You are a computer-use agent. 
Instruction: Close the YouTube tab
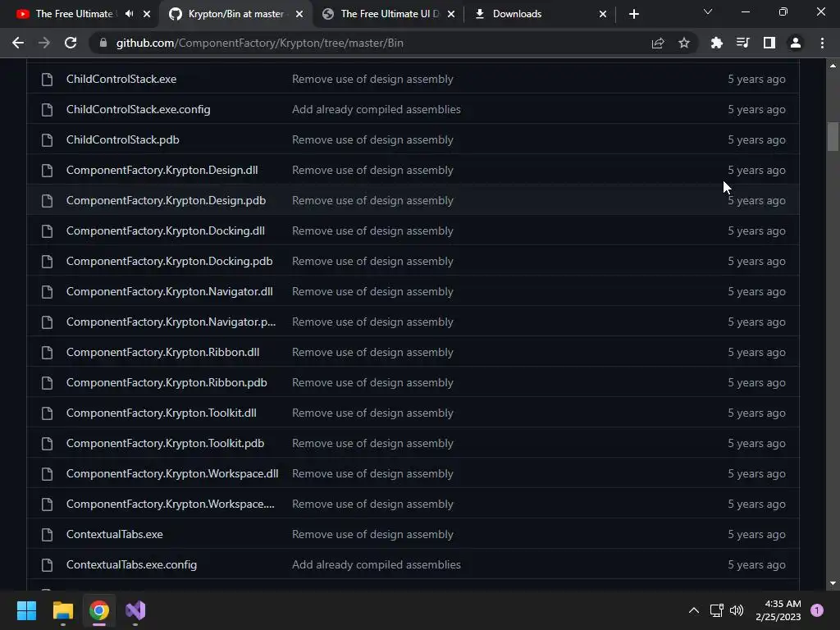tap(147, 14)
